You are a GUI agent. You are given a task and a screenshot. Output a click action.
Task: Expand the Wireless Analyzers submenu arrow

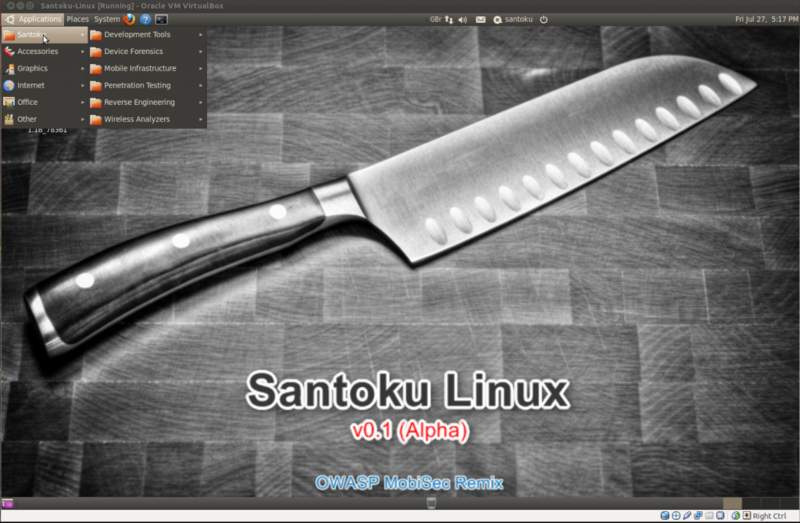[x=201, y=119]
